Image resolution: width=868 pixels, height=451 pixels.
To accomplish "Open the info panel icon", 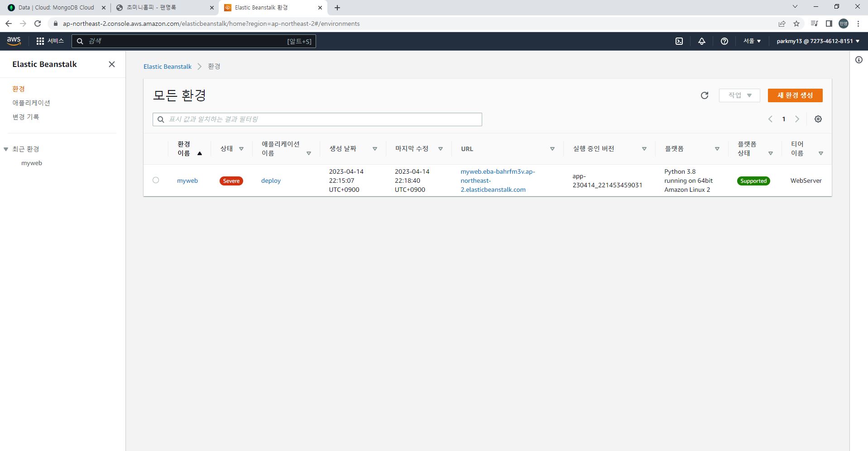I will (859, 60).
